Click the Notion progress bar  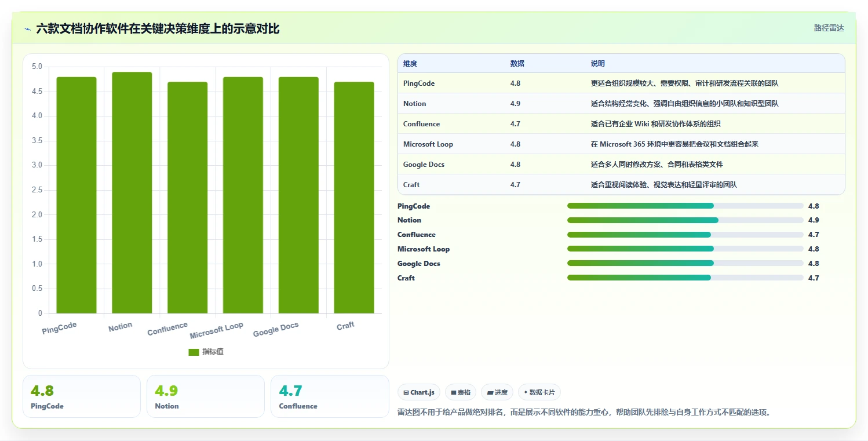click(x=685, y=220)
